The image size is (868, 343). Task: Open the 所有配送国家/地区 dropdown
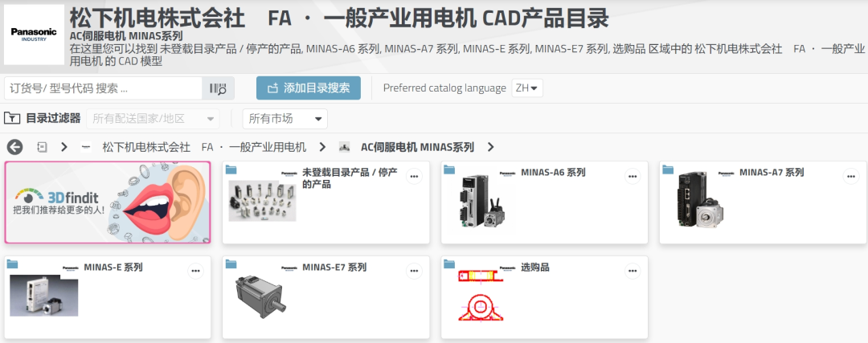(x=153, y=118)
